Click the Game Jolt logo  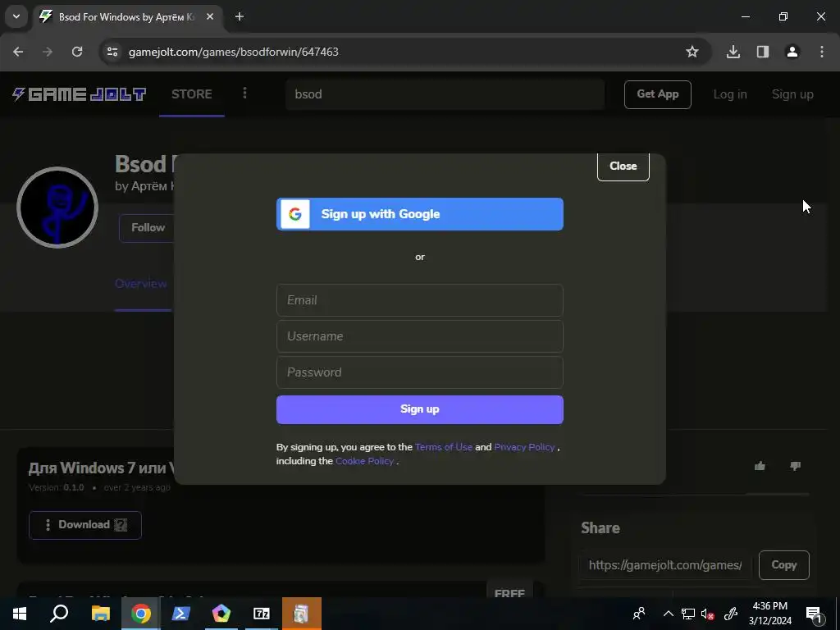point(80,94)
